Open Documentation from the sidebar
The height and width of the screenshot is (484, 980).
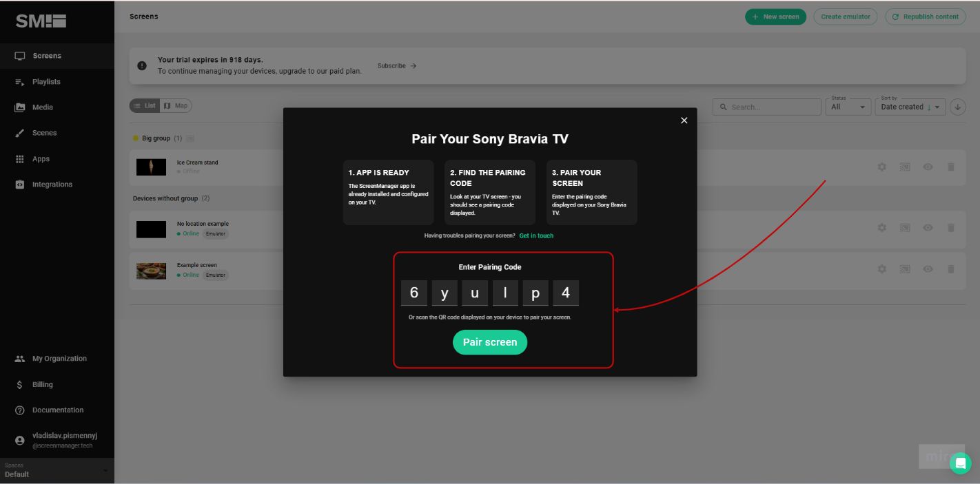click(x=57, y=410)
